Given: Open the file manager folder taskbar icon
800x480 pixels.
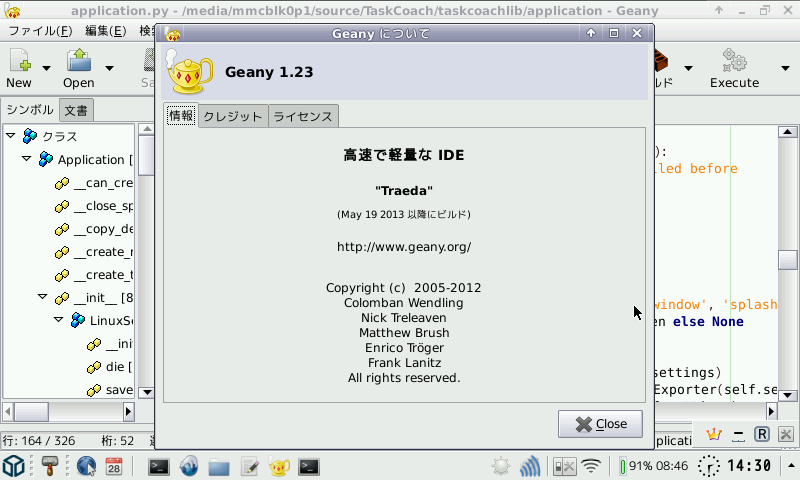Looking at the screenshot, I should pos(219,467).
